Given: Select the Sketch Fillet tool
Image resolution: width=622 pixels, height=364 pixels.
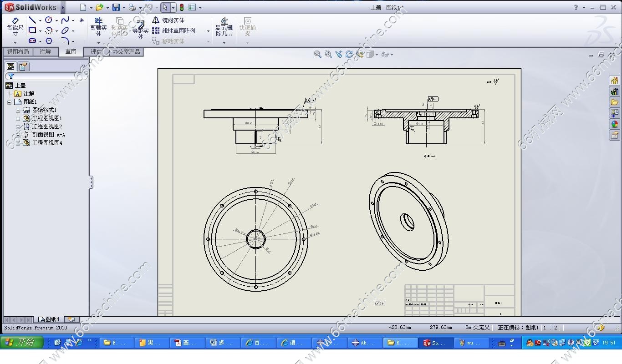Looking at the screenshot, I should click(65, 41).
